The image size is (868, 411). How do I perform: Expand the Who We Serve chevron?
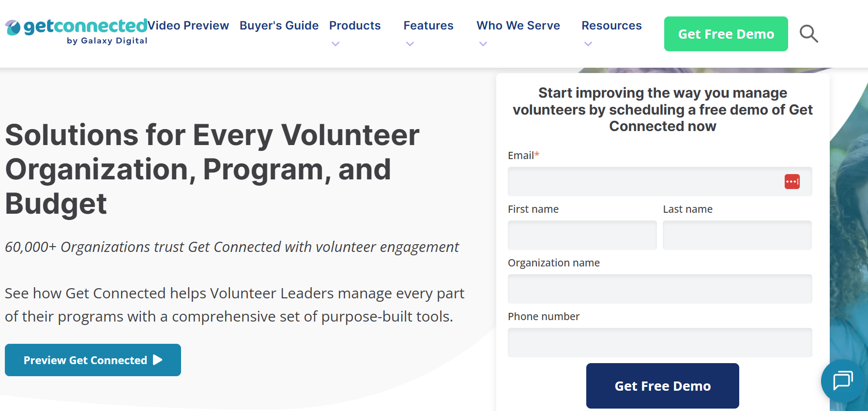click(483, 44)
